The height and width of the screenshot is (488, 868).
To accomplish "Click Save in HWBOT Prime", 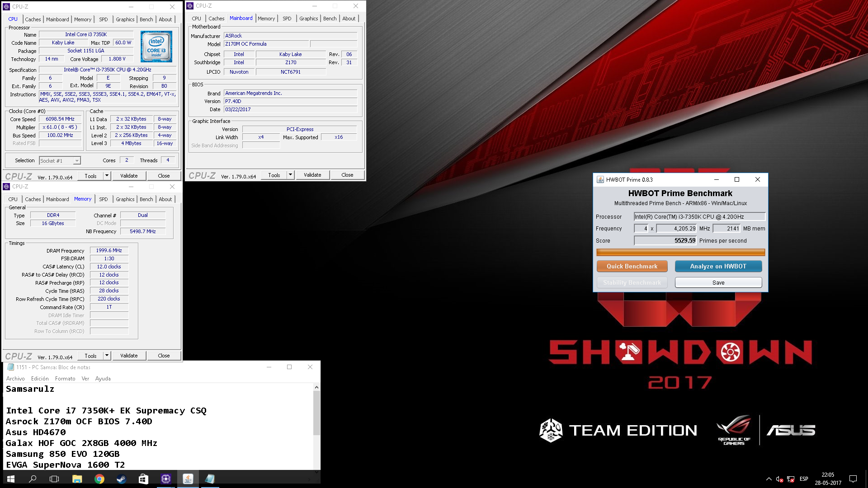I will click(x=718, y=283).
